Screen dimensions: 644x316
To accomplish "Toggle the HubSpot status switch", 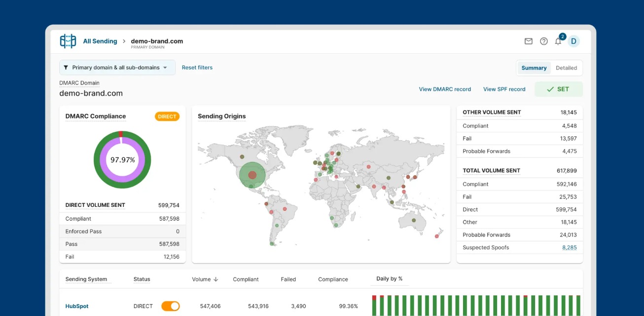I will [x=170, y=306].
